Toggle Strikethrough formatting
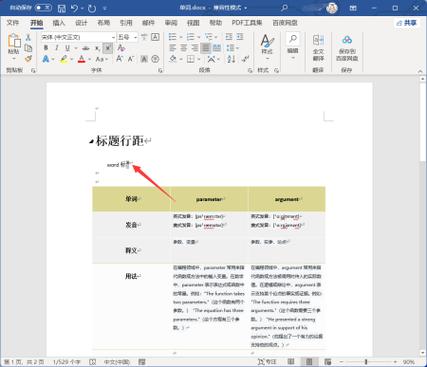427x367 pixels. tap(86, 48)
